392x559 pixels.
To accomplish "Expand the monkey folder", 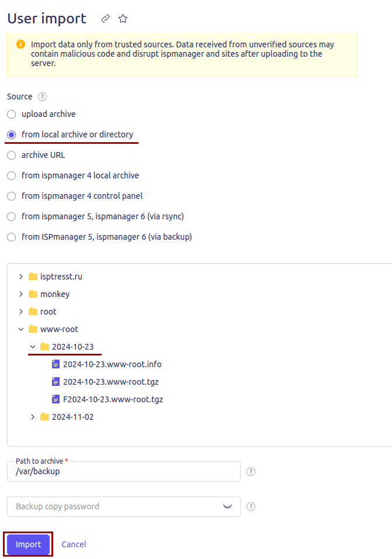I will 21,294.
